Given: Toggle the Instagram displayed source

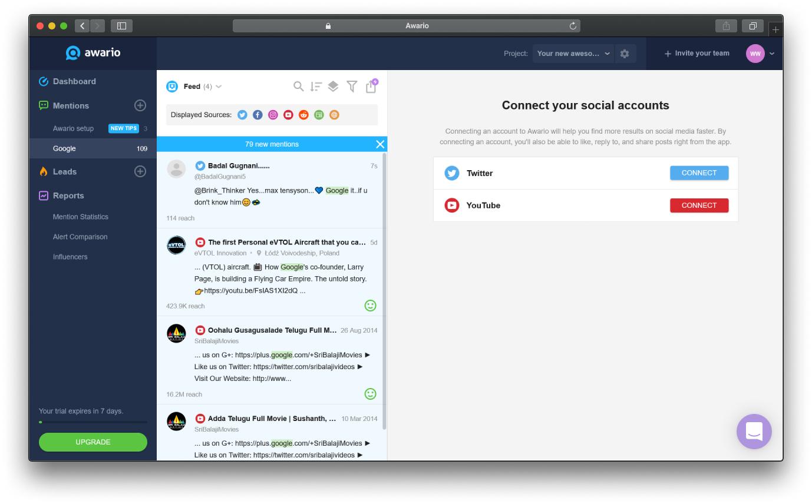Looking at the screenshot, I should click(273, 115).
